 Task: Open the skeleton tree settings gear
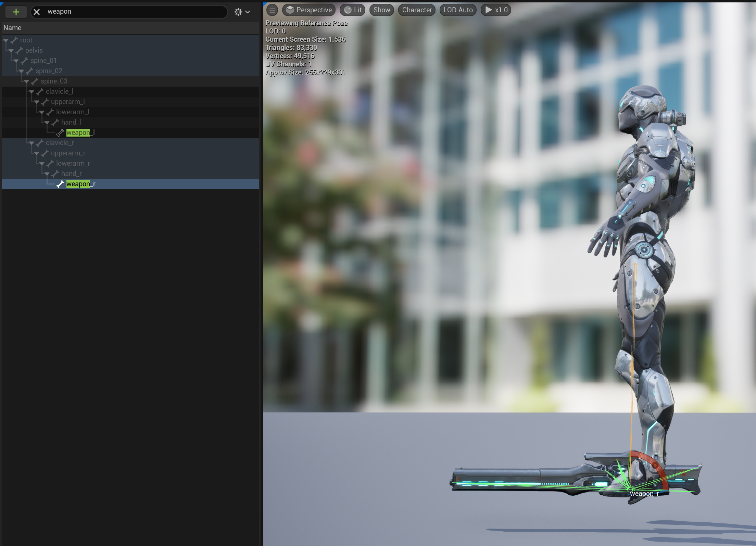coord(238,12)
